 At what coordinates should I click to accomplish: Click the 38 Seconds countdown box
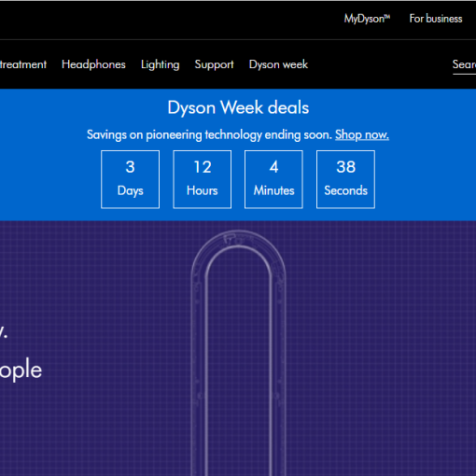[345, 179]
